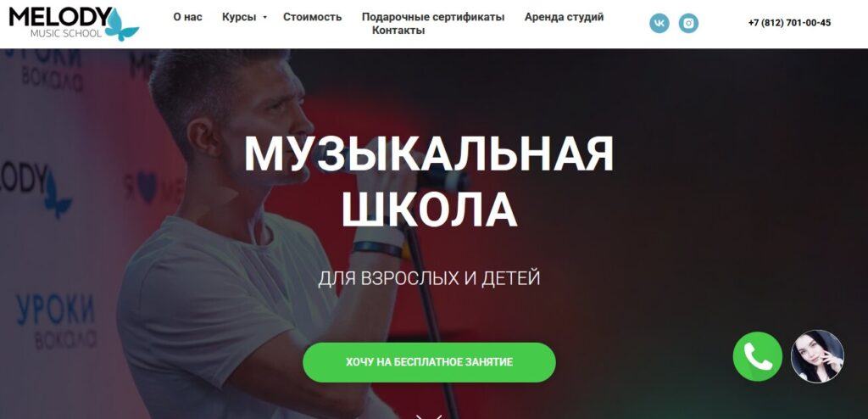This screenshot has height=419, width=868.
Task: Click the scroll-down chevron below button
Action: tap(429, 416)
